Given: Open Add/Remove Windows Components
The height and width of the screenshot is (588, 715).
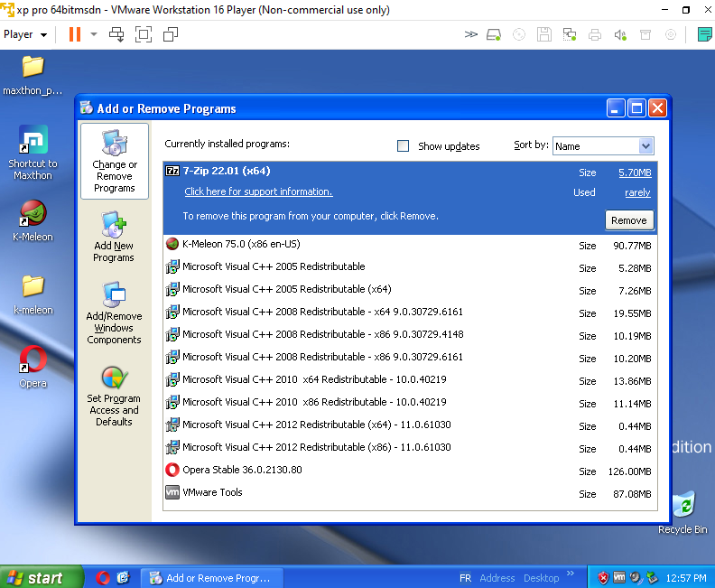Looking at the screenshot, I should pos(114,313).
